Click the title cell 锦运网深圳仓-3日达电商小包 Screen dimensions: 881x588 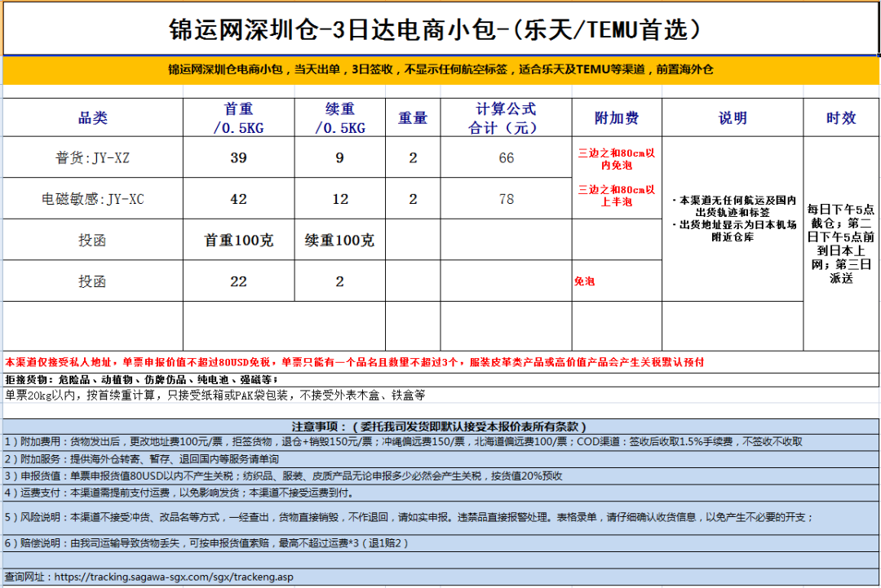440,29
